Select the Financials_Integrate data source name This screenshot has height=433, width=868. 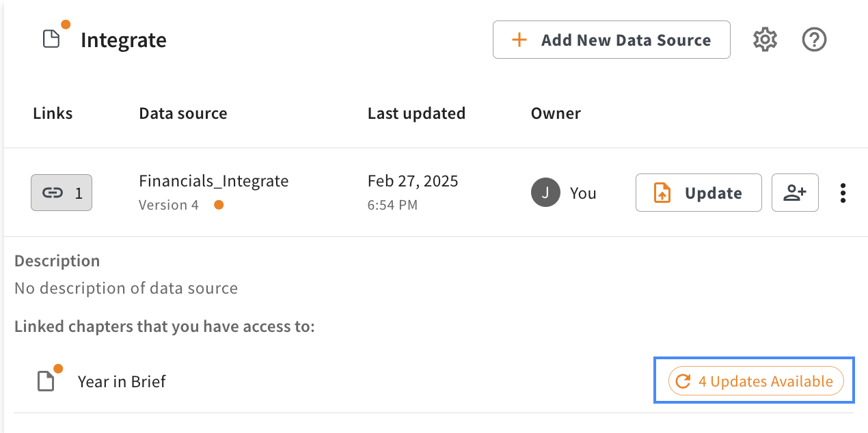pyautogui.click(x=214, y=181)
